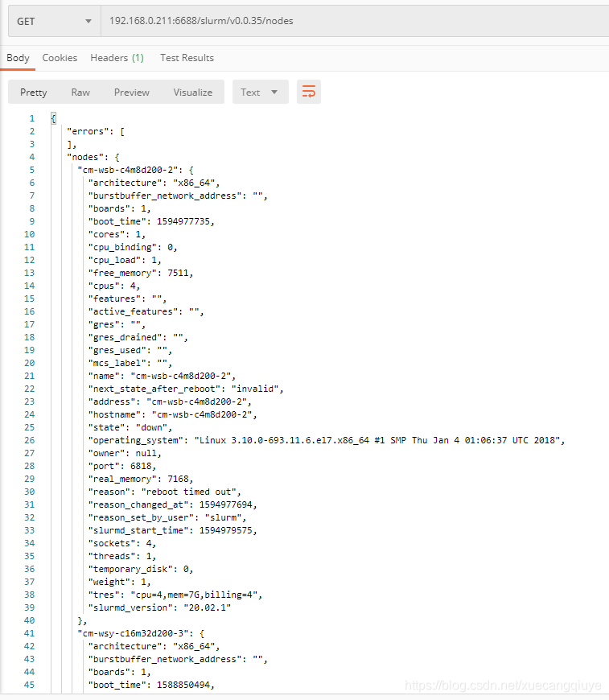Screen dimensions: 609x700
Task: Click "slurmd_start_time": 1594979575 line
Action: pyautogui.click(x=172, y=530)
